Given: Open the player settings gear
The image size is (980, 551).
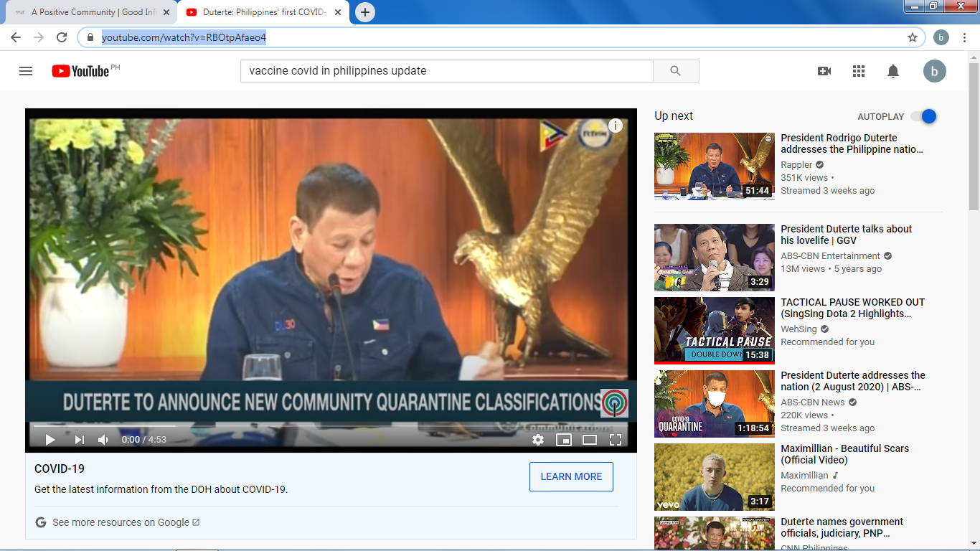Looking at the screenshot, I should 538,440.
